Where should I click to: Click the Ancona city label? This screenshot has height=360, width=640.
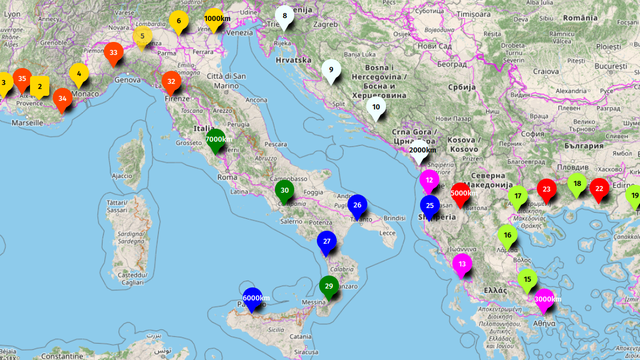click(x=256, y=100)
